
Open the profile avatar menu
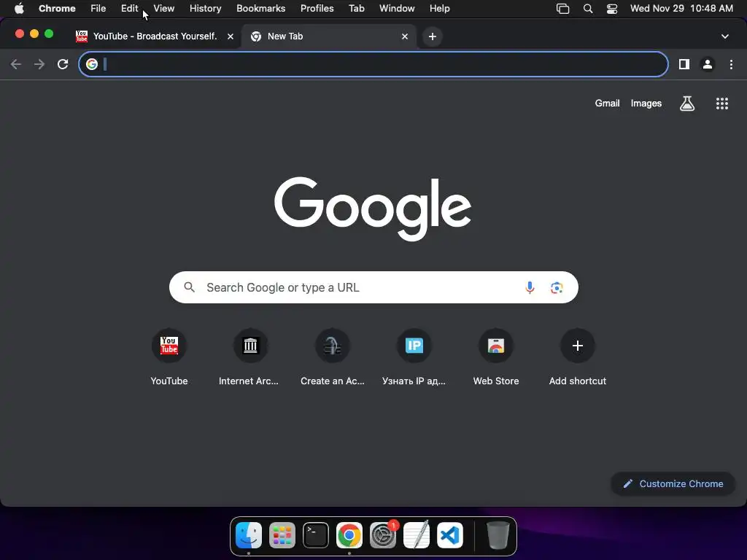click(708, 64)
